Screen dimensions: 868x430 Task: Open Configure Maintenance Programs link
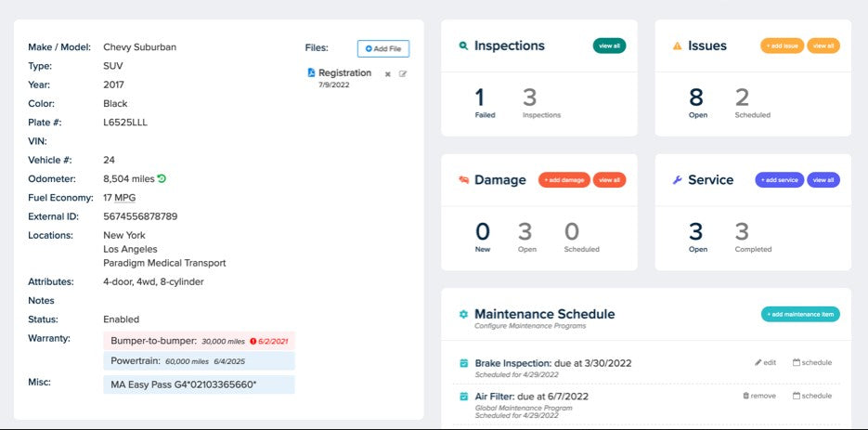pos(530,326)
